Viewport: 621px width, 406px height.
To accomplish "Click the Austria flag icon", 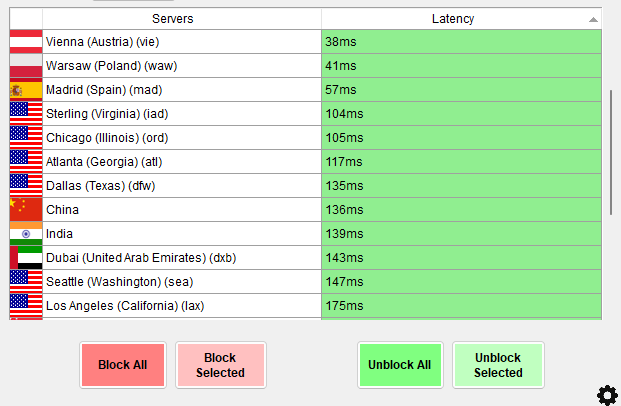I will pos(26,42).
